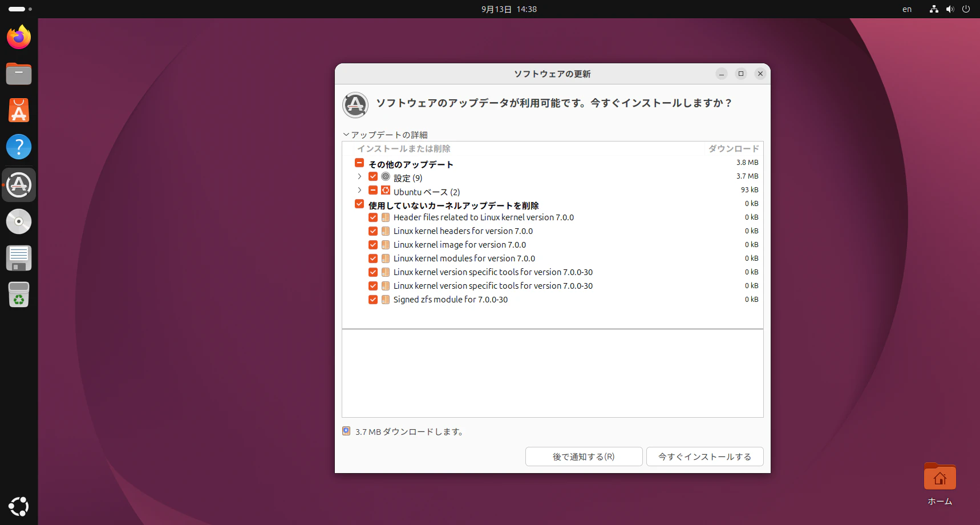This screenshot has width=980, height=525.
Task: Select Linux kernel modules for version 7.0.0 text
Action: pyautogui.click(x=464, y=259)
